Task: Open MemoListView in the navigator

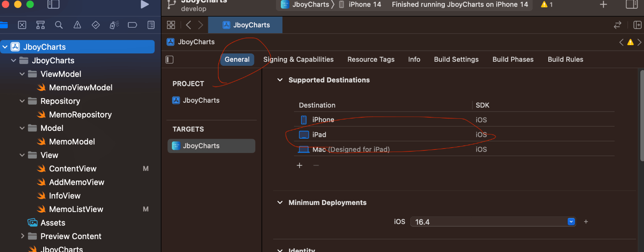Action: pyautogui.click(x=70, y=209)
